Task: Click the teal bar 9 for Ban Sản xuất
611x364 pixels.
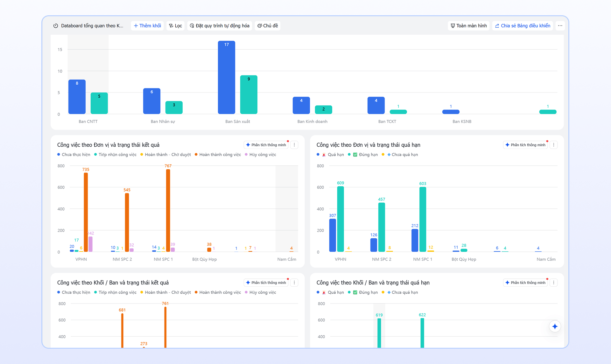Action: pyautogui.click(x=249, y=94)
